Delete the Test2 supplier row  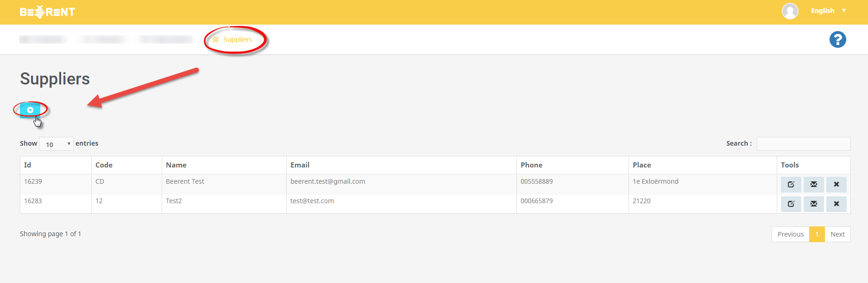[836, 204]
